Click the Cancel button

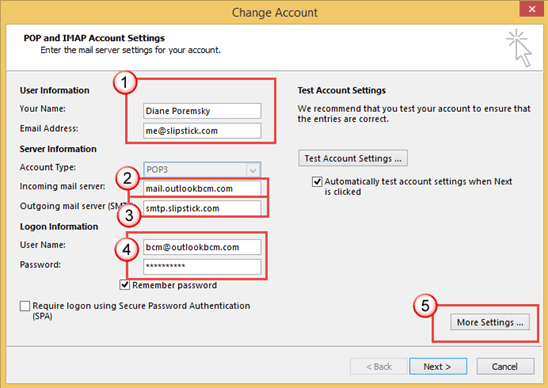point(505,366)
